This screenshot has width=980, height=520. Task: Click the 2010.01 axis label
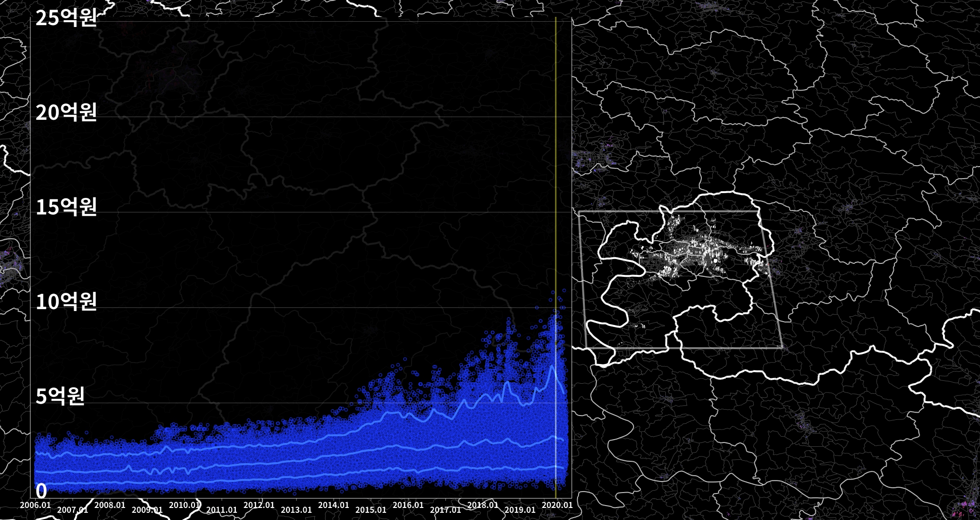point(184,505)
